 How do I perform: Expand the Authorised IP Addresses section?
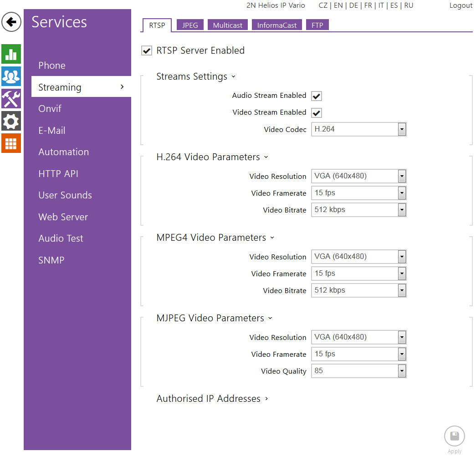pos(212,398)
